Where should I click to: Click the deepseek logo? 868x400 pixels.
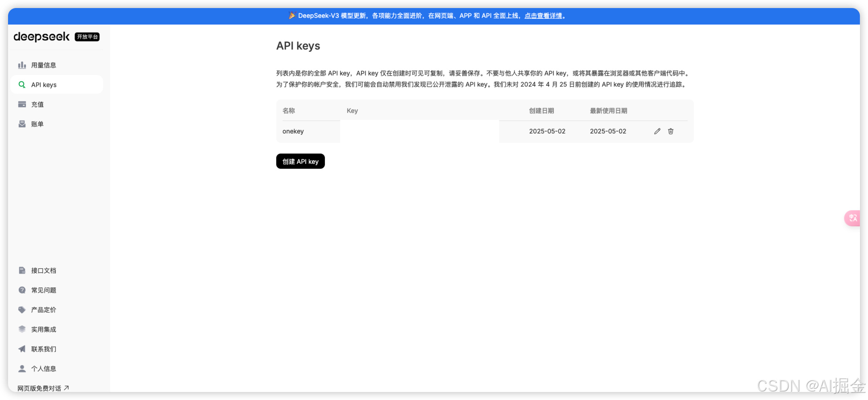point(42,37)
